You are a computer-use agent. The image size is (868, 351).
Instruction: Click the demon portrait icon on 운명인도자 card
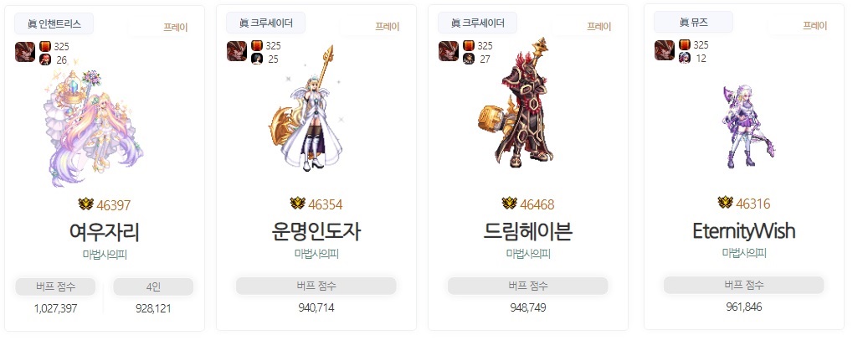[236, 51]
